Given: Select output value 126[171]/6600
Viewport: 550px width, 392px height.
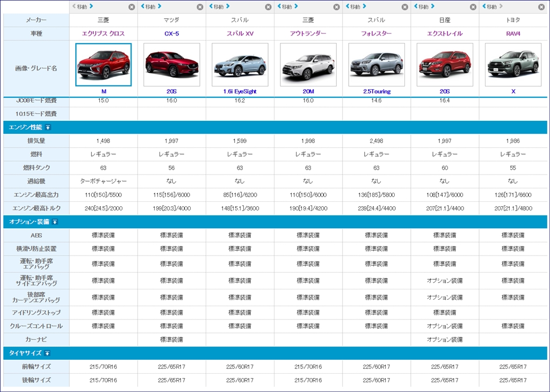Looking at the screenshot, I should [x=513, y=195].
